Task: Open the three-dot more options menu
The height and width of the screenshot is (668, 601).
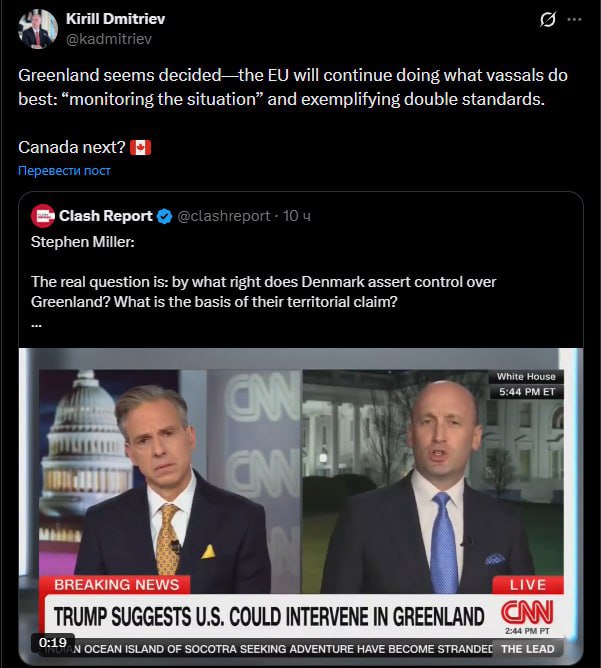Action: click(574, 19)
